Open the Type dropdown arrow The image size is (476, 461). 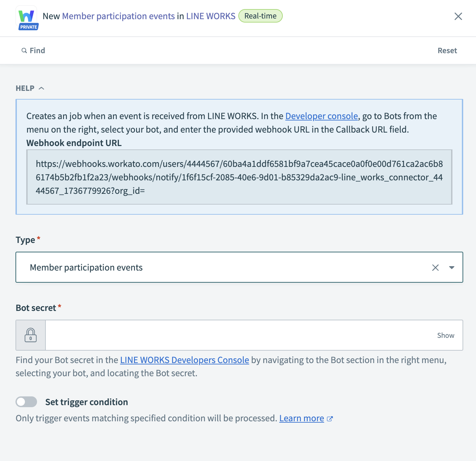452,268
